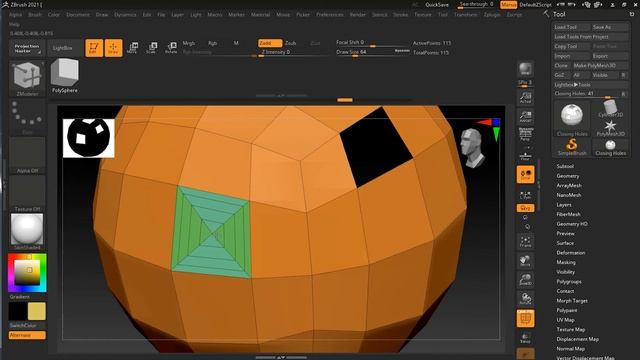Select the ZModeler brush icon

[27, 79]
